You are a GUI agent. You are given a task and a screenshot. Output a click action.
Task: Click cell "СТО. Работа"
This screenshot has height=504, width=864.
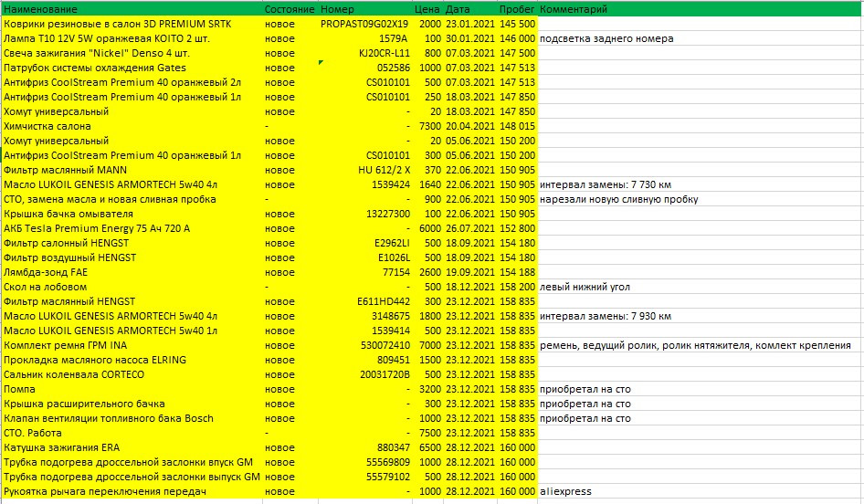pyautogui.click(x=132, y=433)
